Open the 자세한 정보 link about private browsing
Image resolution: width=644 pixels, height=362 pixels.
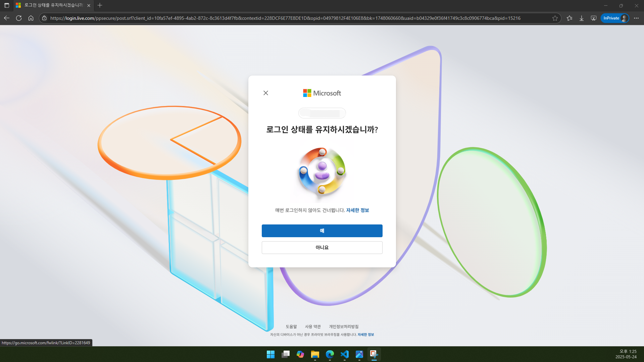pos(366,334)
